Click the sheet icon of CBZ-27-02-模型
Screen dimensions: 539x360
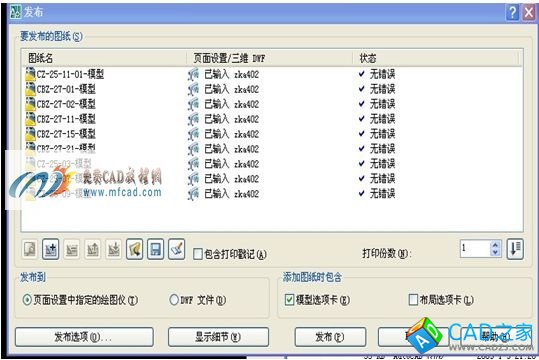30,104
